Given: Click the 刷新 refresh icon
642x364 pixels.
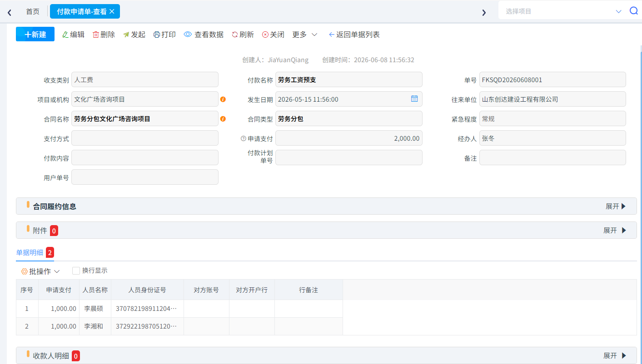Looking at the screenshot, I should pos(235,34).
